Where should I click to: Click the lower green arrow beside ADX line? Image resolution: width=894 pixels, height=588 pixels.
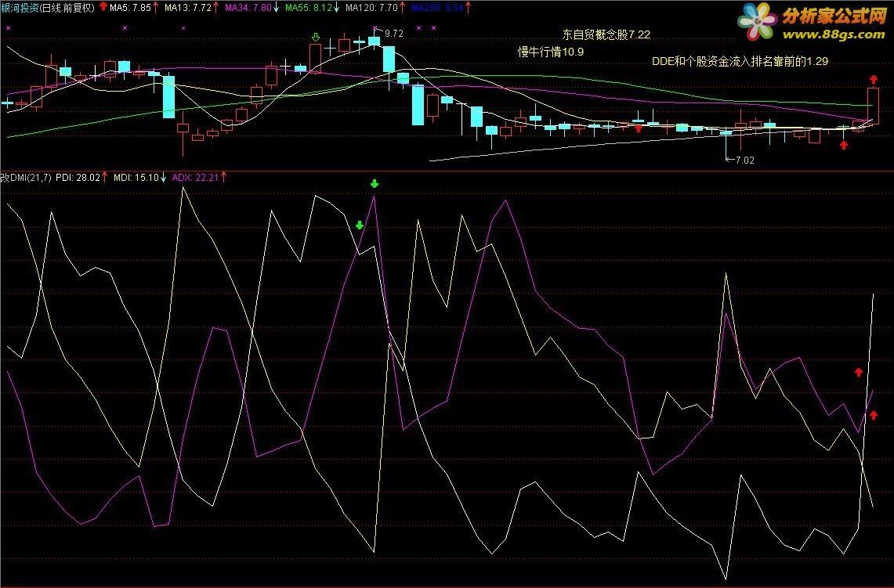click(359, 225)
